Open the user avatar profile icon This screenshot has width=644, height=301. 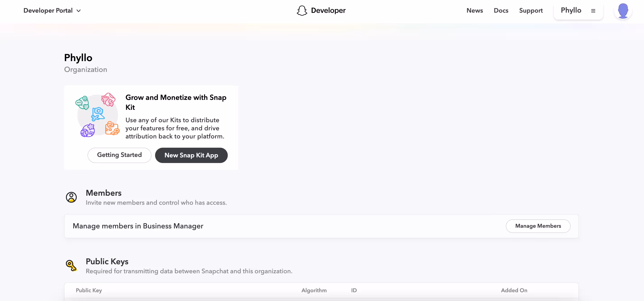623,11
